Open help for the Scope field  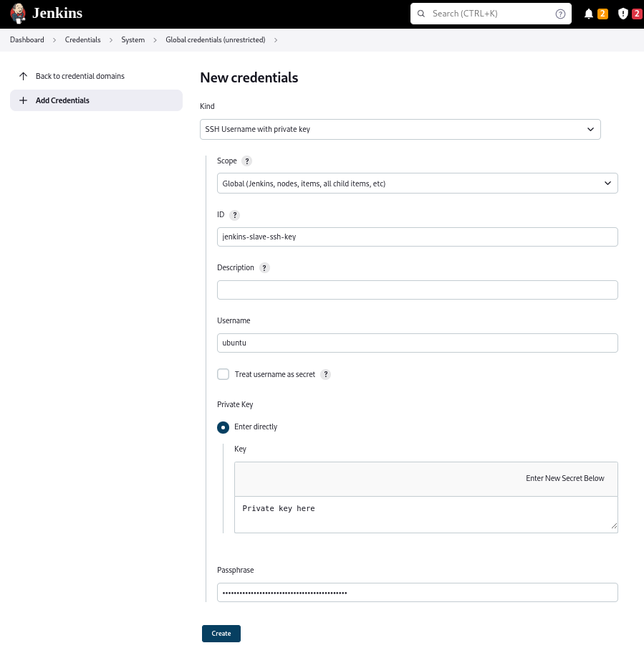pyautogui.click(x=247, y=161)
